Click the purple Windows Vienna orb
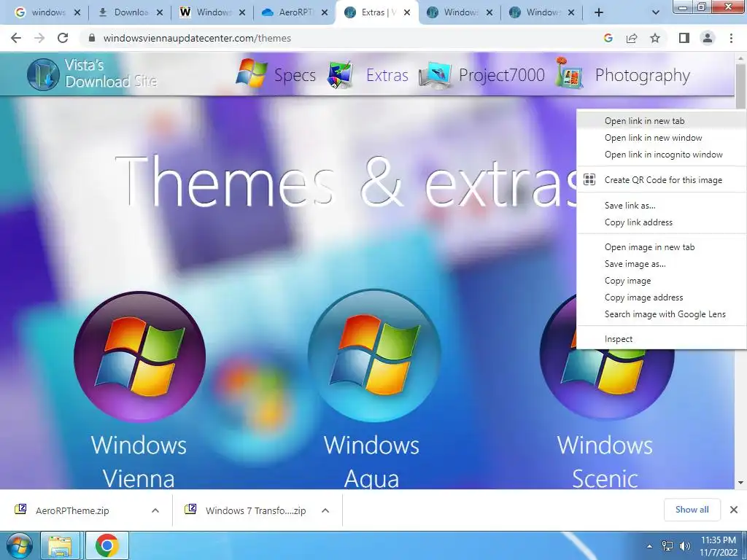This screenshot has width=747, height=560. [x=139, y=357]
